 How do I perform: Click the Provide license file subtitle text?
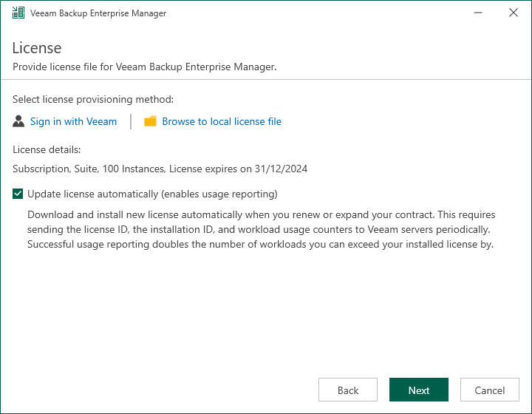pos(145,67)
